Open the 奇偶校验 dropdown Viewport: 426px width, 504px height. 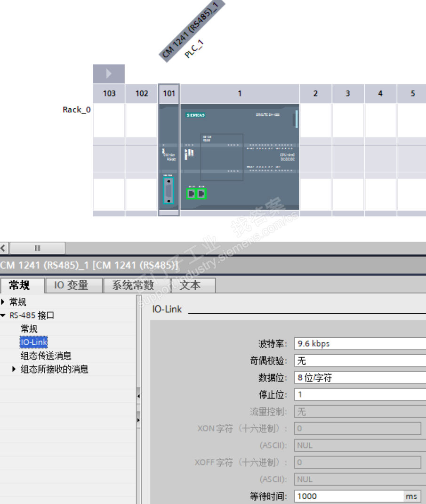coord(360,361)
